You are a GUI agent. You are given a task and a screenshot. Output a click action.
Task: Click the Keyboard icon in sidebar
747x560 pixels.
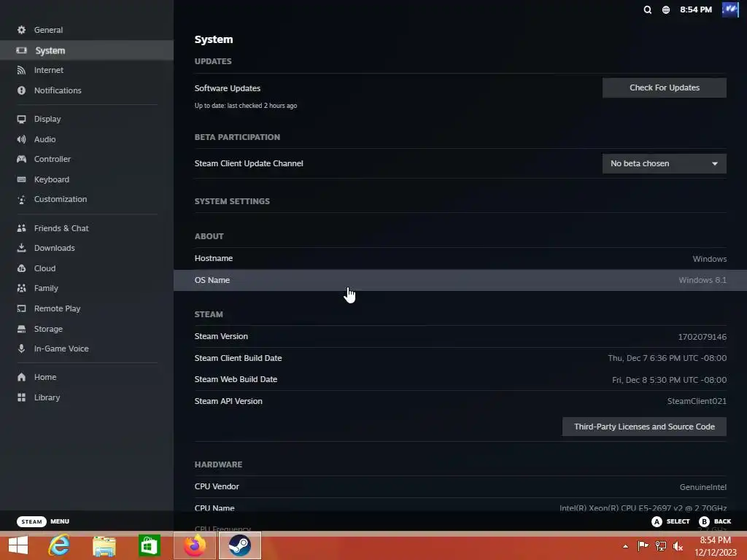click(21, 179)
